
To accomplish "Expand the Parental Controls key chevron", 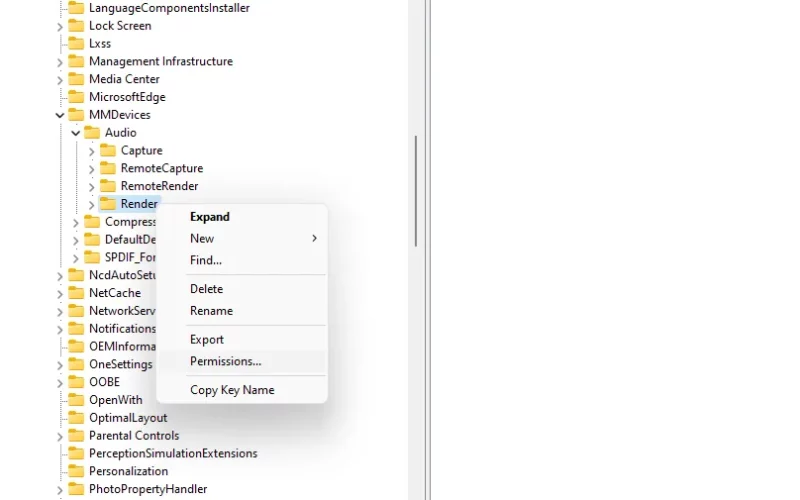I will pos(60,437).
